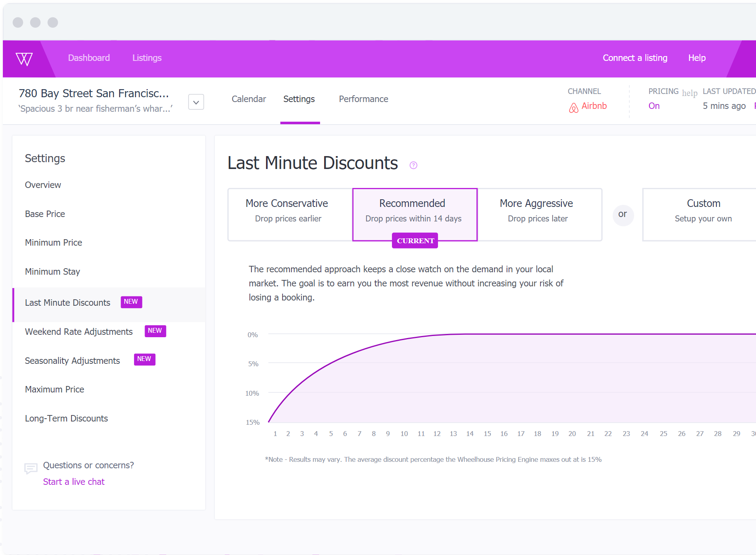Screen dimensions: 756x555
Task: Open Minimum Price settings
Action: coord(53,242)
